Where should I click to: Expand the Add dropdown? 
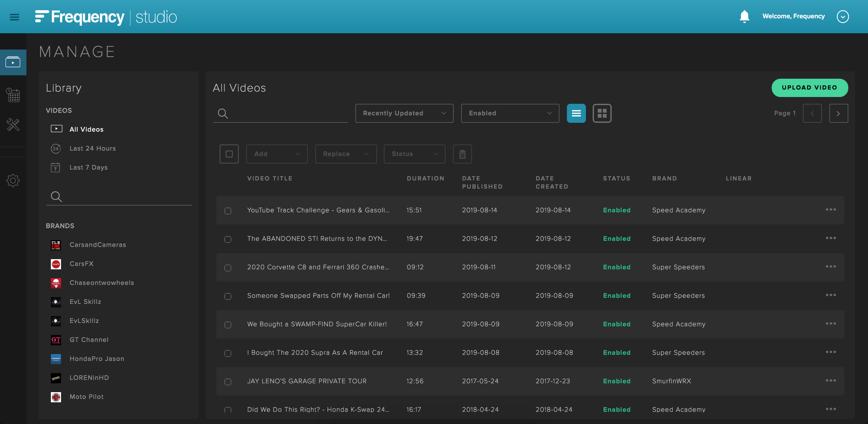click(277, 154)
